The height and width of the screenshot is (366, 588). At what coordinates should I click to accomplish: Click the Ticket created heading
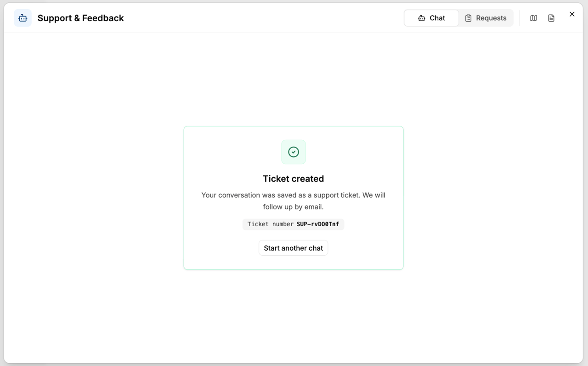(293, 178)
